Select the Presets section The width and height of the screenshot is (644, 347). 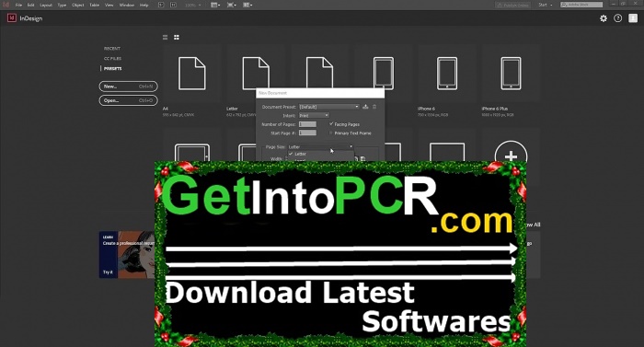(112, 69)
